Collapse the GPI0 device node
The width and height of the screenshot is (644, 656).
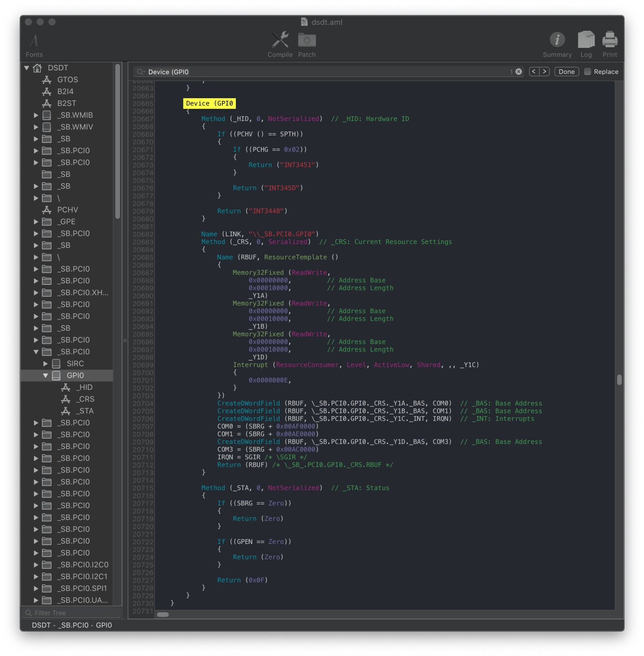(45, 375)
